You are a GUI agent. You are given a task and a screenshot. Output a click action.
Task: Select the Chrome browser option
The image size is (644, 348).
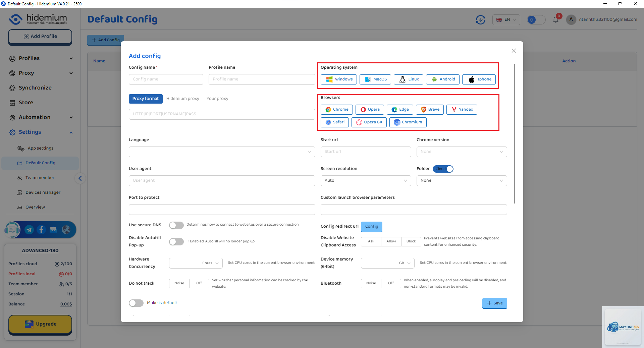pos(337,110)
